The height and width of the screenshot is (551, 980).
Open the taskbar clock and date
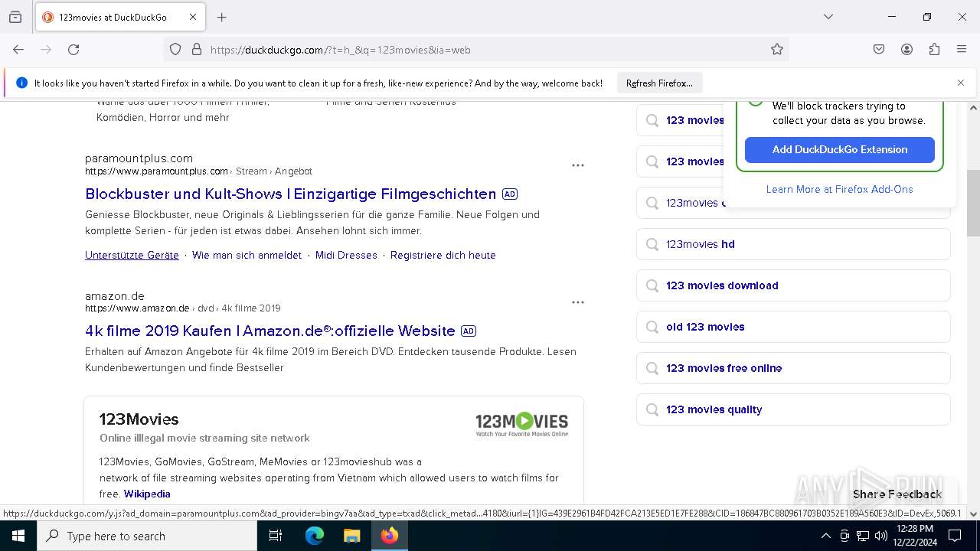915,536
